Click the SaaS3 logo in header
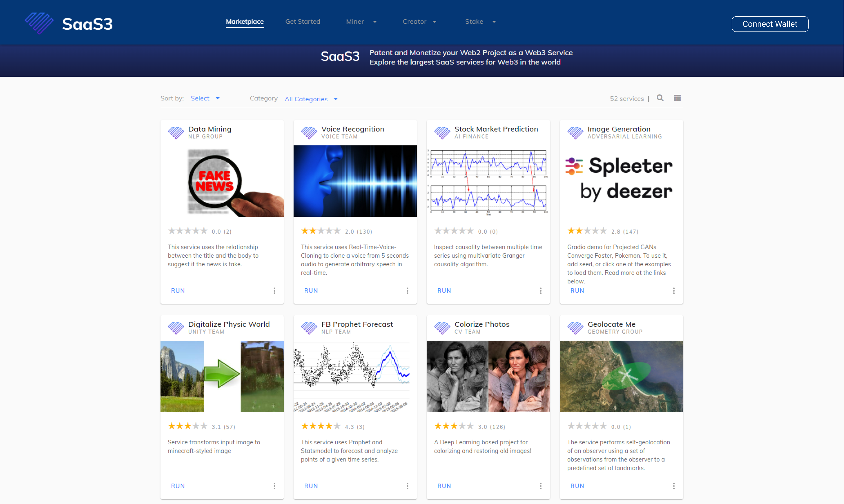 click(x=69, y=23)
